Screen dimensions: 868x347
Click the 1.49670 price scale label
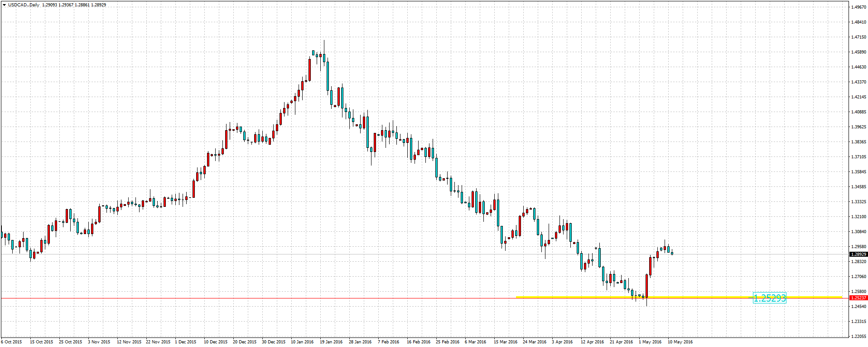click(858, 7)
